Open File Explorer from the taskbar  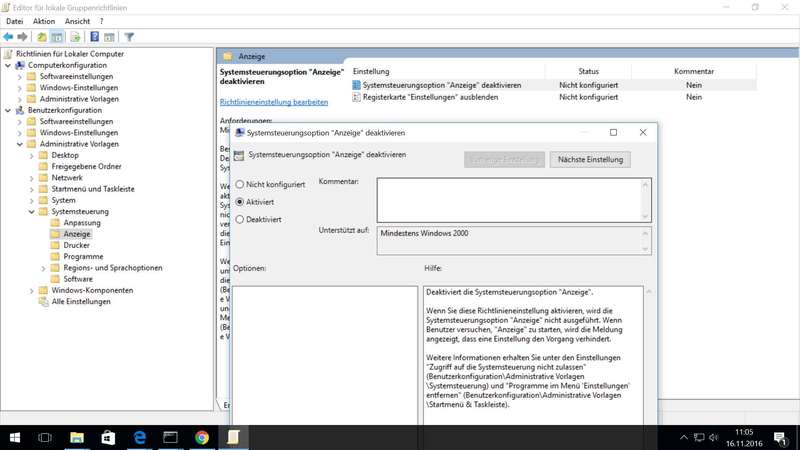click(77, 438)
